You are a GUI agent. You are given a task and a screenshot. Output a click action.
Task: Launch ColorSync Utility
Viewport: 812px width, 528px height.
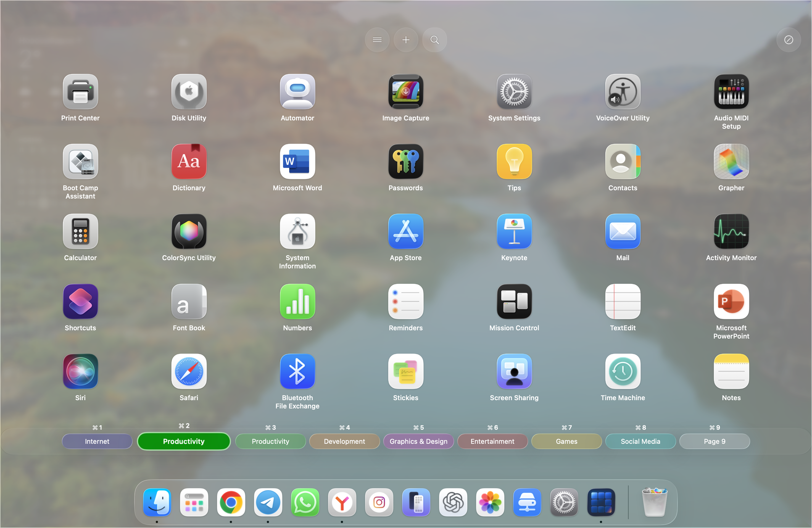point(189,232)
